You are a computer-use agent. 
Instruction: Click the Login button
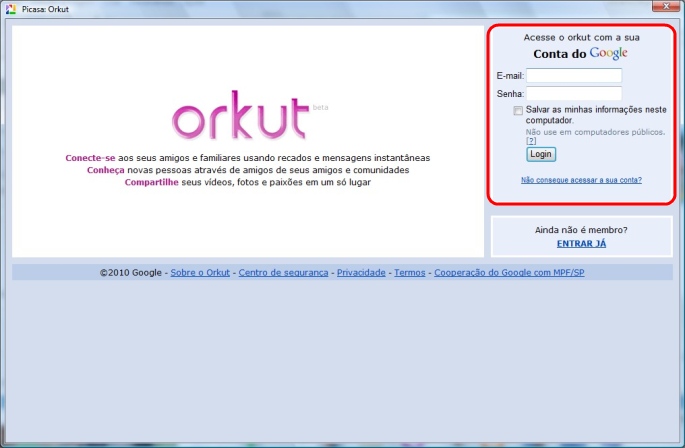541,154
